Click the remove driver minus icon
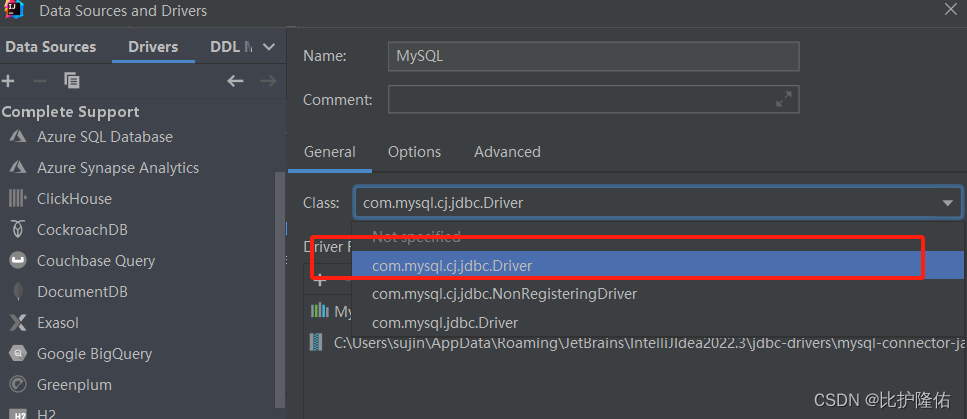This screenshot has width=967, height=419. (x=39, y=81)
